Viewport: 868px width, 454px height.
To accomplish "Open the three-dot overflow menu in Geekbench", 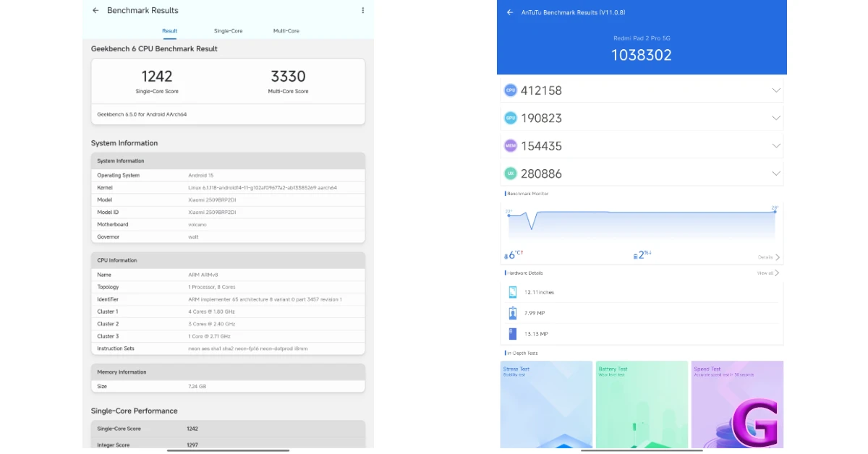I will tap(362, 11).
